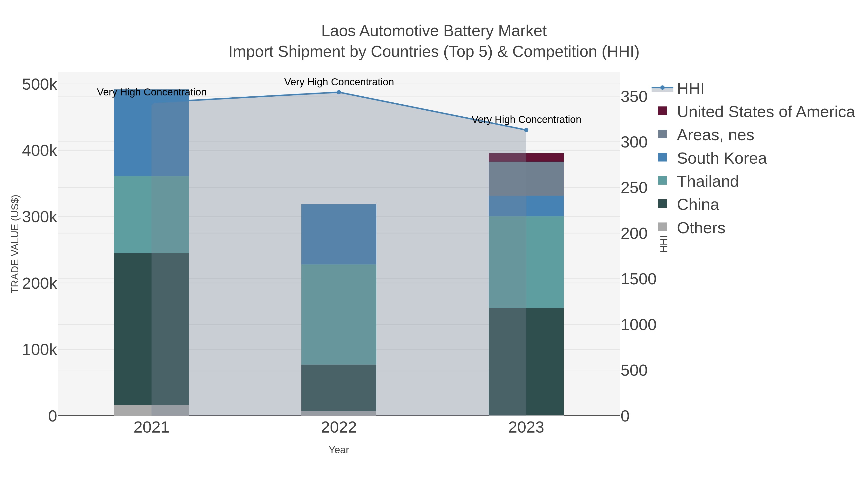This screenshot has width=868, height=488.
Task: Click the 2022 China bar segment
Action: point(339,388)
